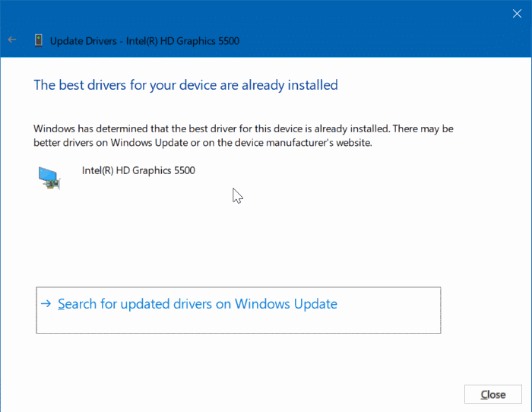Select the Intel(R) HD Graphics 5500 device label

138,170
